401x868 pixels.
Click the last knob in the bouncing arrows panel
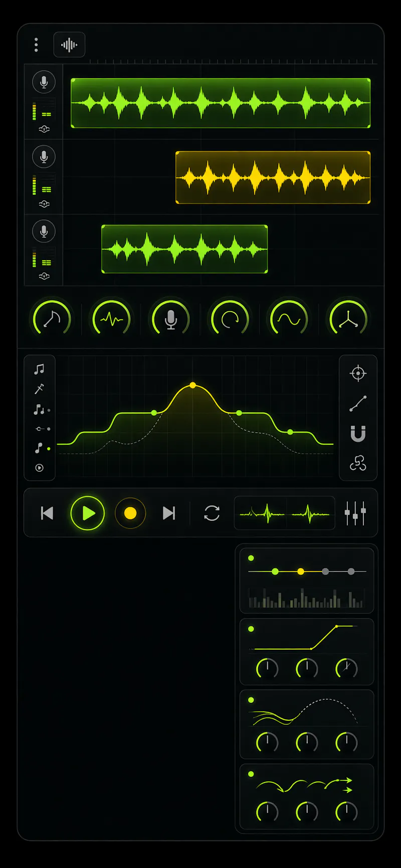click(x=346, y=811)
